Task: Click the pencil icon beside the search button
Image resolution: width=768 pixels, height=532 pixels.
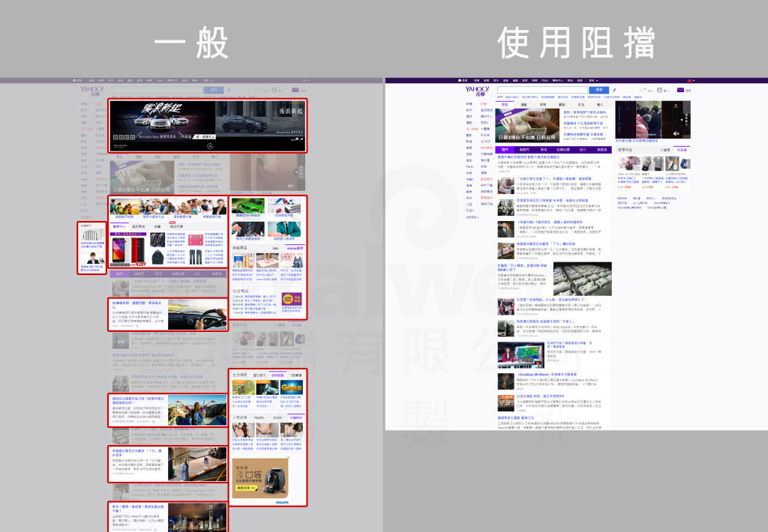Action: tap(614, 90)
